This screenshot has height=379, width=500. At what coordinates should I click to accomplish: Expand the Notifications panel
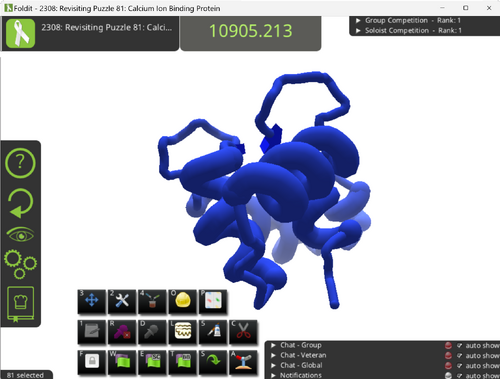(x=297, y=375)
